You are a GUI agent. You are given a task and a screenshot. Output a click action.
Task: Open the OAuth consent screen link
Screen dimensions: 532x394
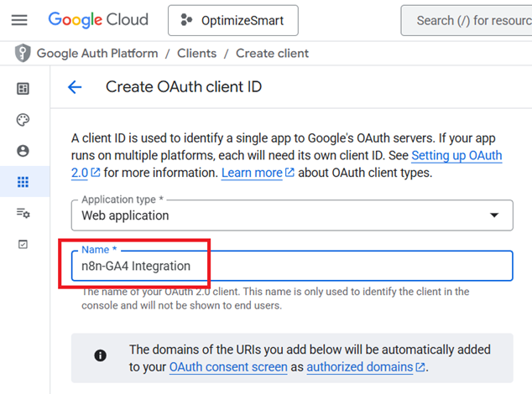(227, 367)
